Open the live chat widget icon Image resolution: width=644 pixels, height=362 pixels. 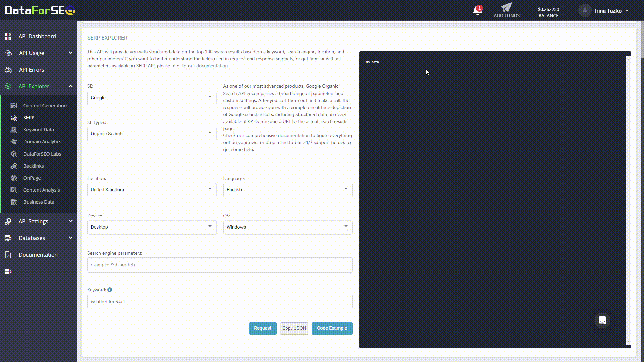[x=602, y=320]
